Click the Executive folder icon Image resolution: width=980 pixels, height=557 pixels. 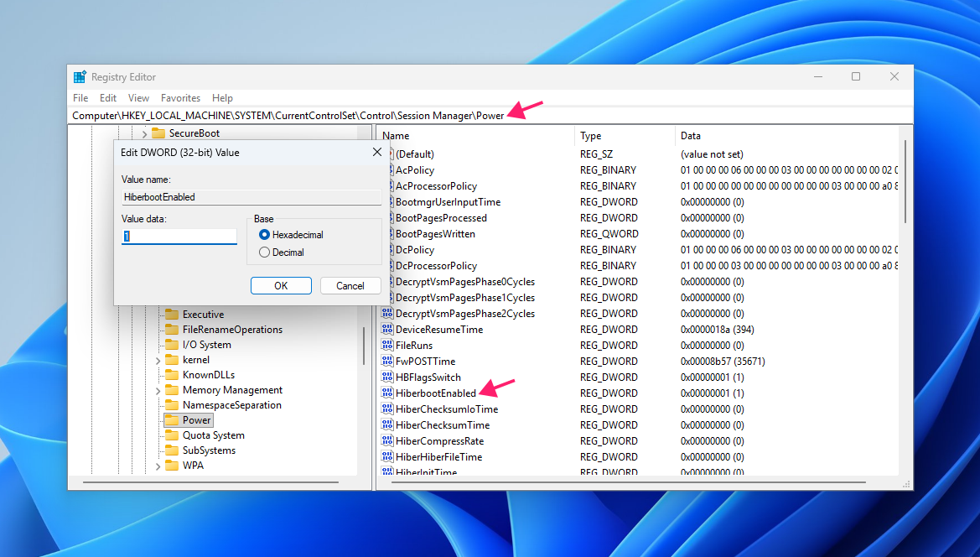click(171, 315)
